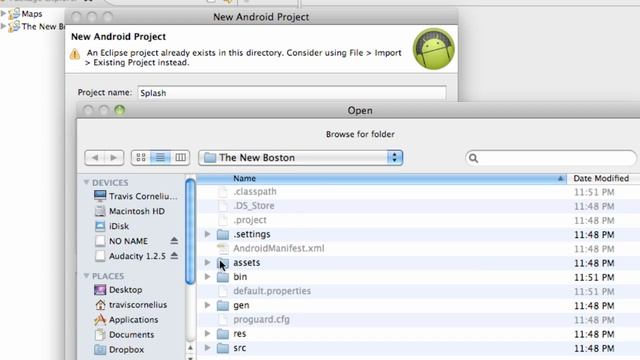
Task: Click the magnifying glass search icon
Action: click(x=473, y=158)
